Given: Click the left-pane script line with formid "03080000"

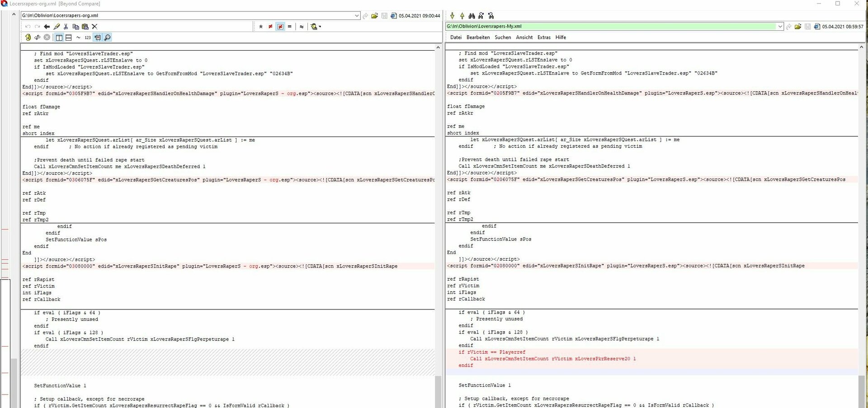Looking at the screenshot, I should [210, 267].
